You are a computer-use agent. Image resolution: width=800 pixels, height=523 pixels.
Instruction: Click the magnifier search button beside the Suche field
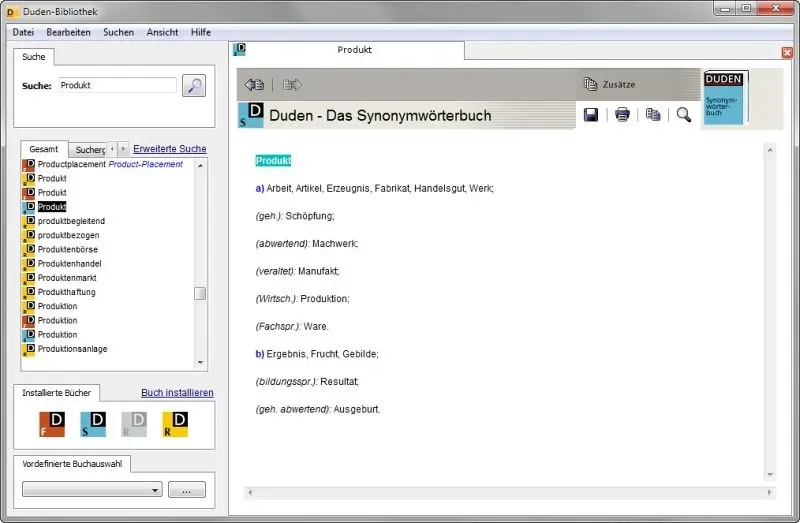click(x=194, y=86)
